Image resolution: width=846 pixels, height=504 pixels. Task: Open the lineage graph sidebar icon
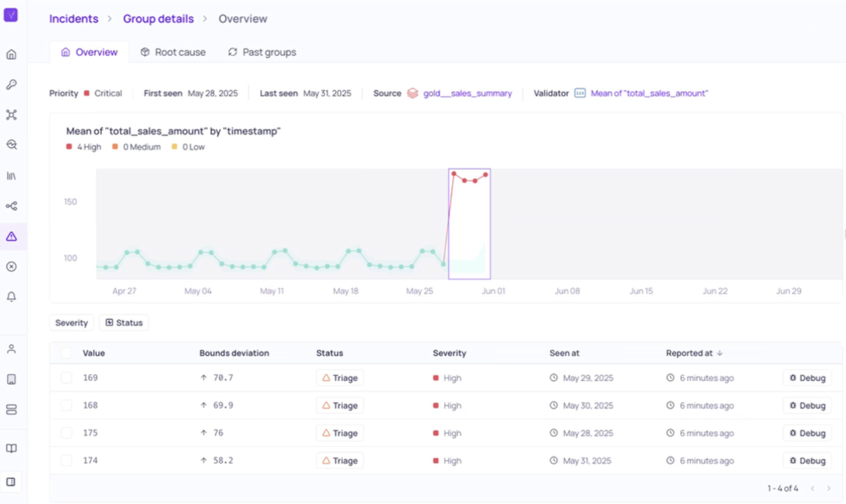coord(11,206)
